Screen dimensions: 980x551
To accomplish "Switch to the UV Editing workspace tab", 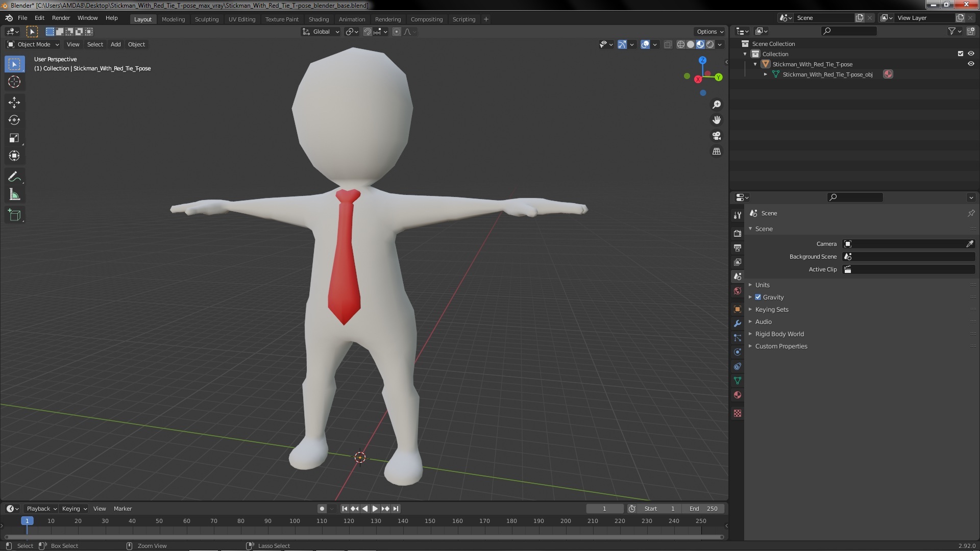I will [x=242, y=19].
